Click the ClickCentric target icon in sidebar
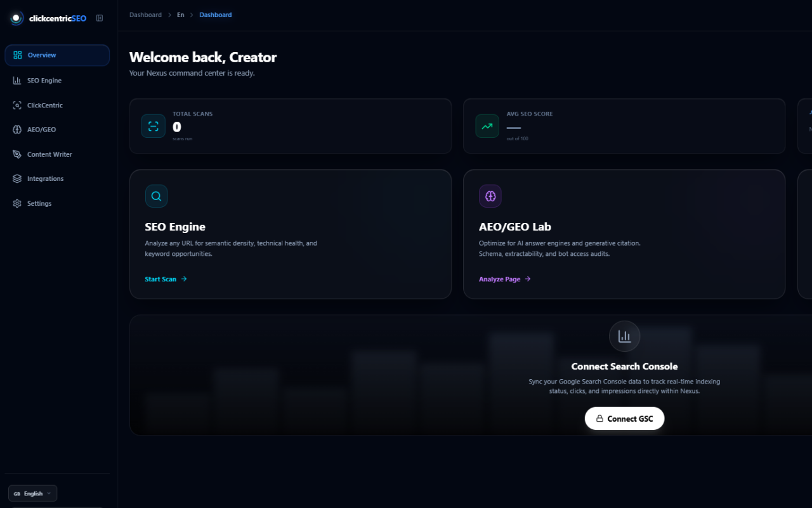Image resolution: width=812 pixels, height=508 pixels. [17, 105]
